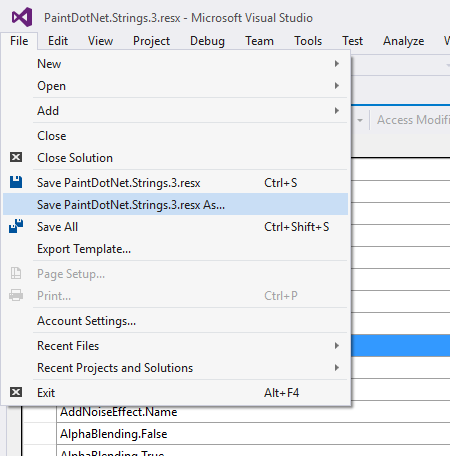This screenshot has width=450, height=456.
Task: Open the Team menu
Action: click(x=259, y=41)
